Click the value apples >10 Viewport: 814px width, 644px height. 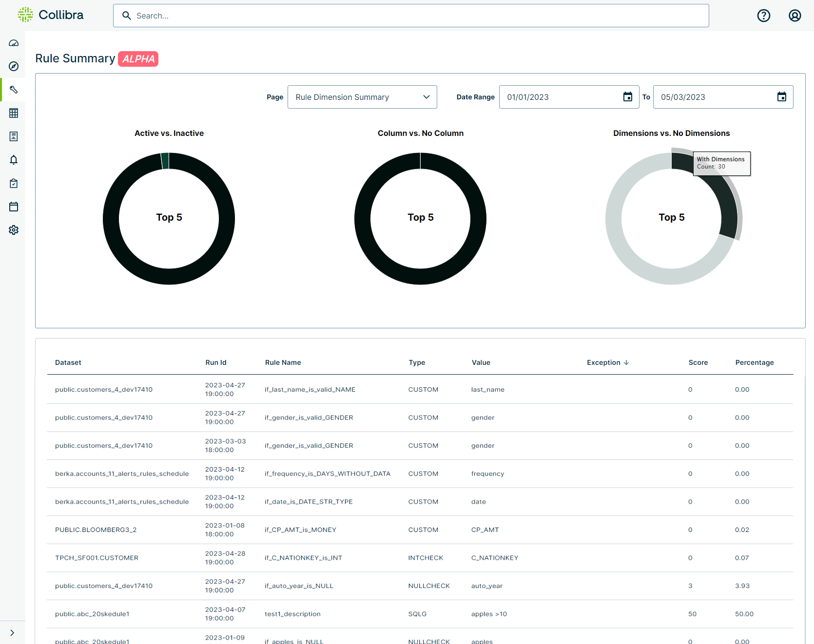(489, 614)
